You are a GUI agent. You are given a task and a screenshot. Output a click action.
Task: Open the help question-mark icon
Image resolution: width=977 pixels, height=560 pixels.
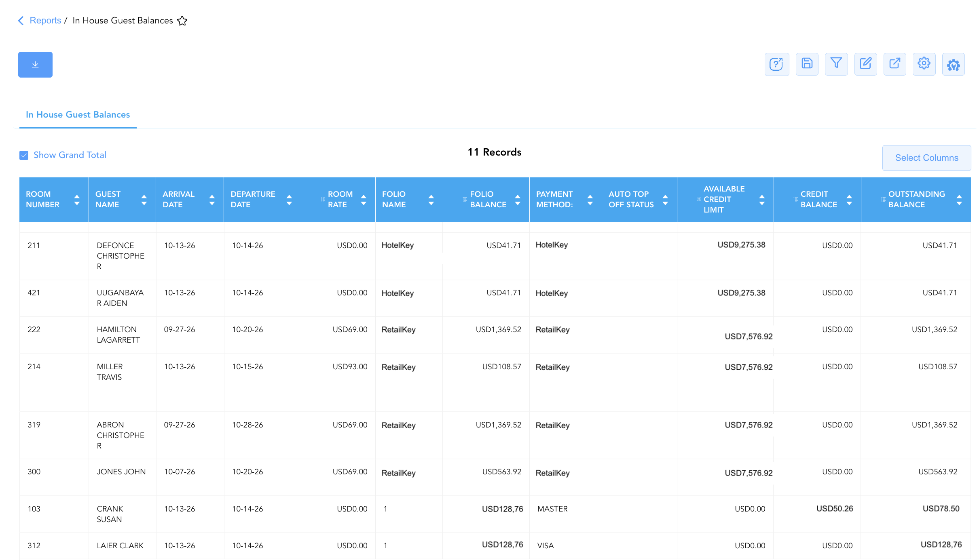(776, 64)
